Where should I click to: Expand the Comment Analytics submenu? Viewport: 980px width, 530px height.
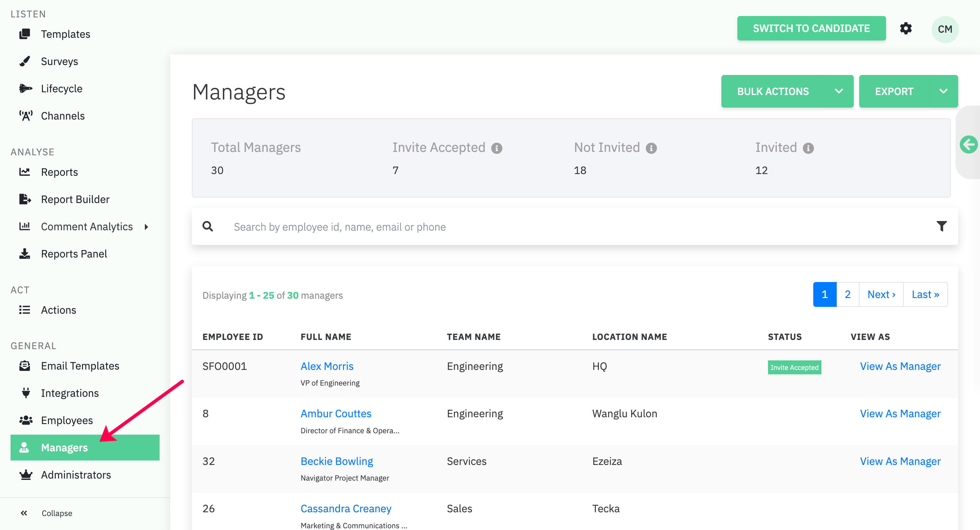coord(146,227)
